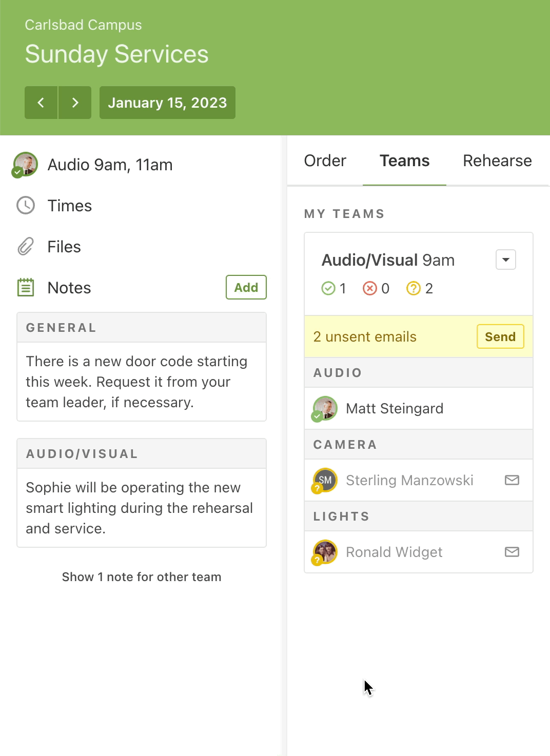Screen dimensions: 550x756
Task: Switch to the Rehearse tab
Action: tap(497, 161)
